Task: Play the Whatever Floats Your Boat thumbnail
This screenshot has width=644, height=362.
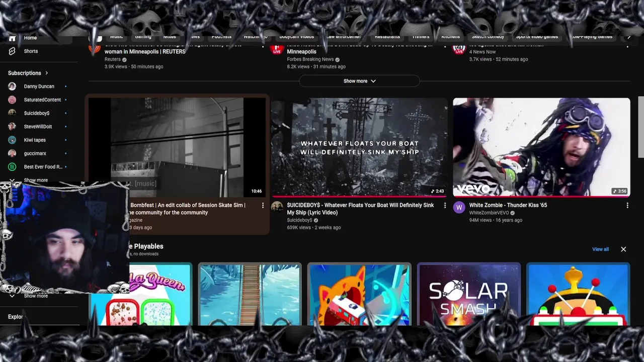Action: (359, 147)
